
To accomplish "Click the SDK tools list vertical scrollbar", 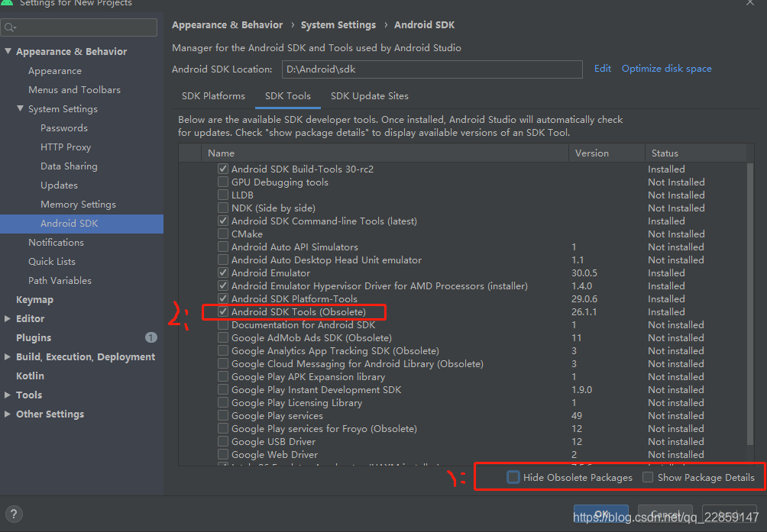I will coord(750,303).
